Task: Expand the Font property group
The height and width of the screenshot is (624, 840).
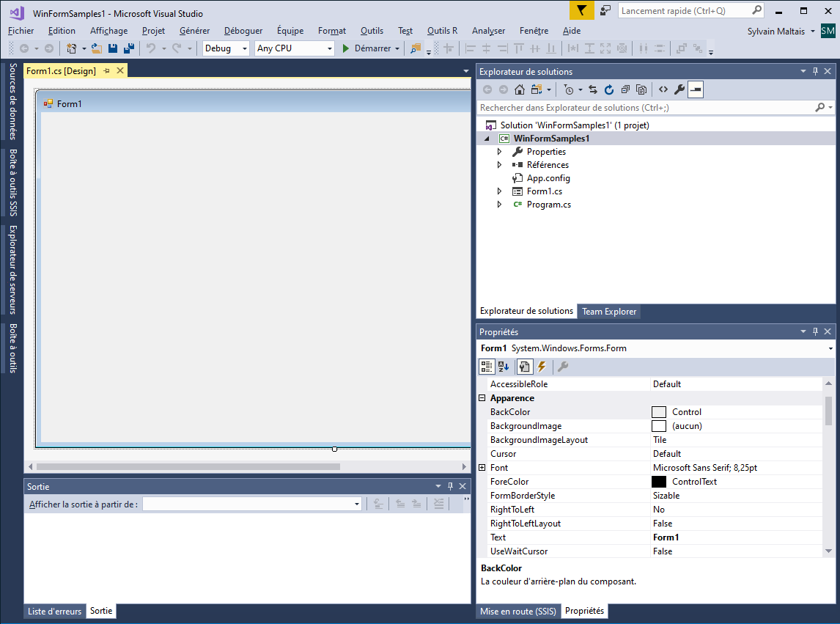Action: pyautogui.click(x=482, y=468)
